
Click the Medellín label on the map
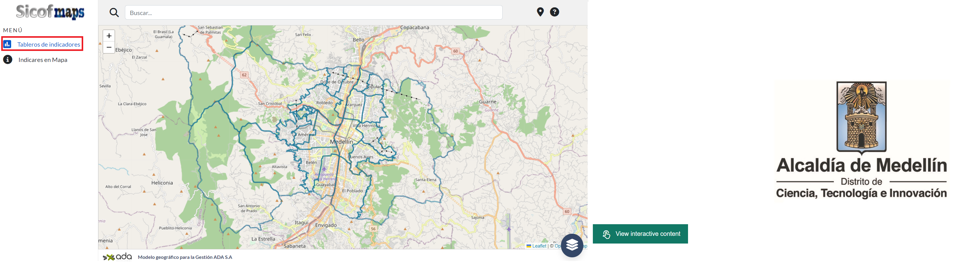[341, 142]
